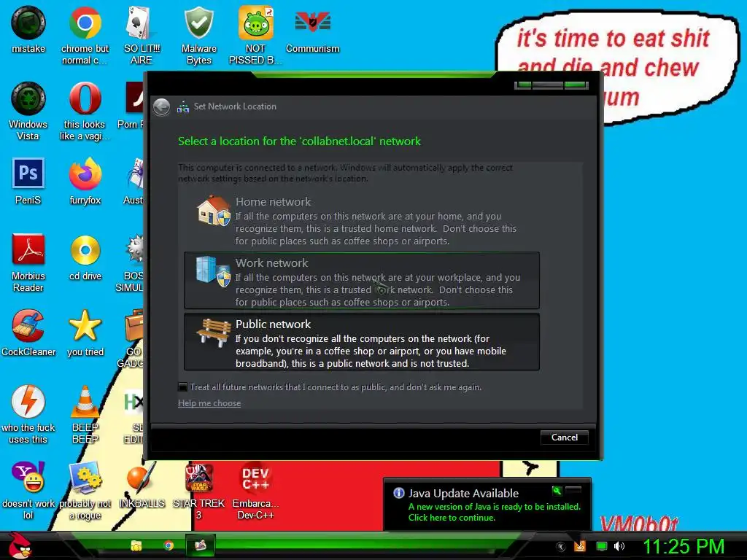Click the Angry Birds start button
Image resolution: width=747 pixels, height=560 pixels.
[19, 545]
